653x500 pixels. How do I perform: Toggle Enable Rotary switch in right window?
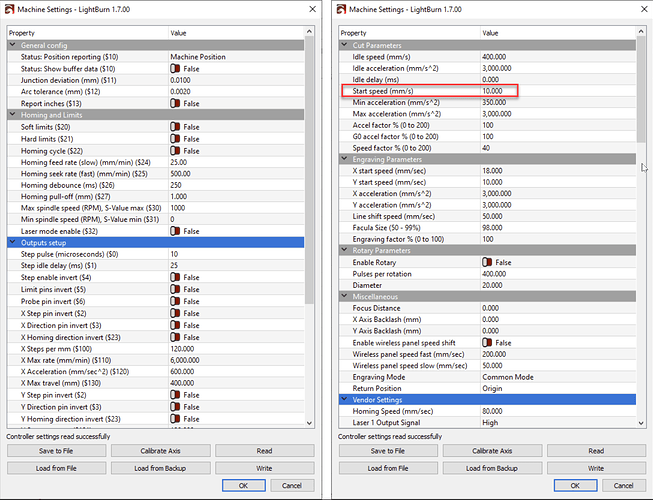tap(487, 262)
